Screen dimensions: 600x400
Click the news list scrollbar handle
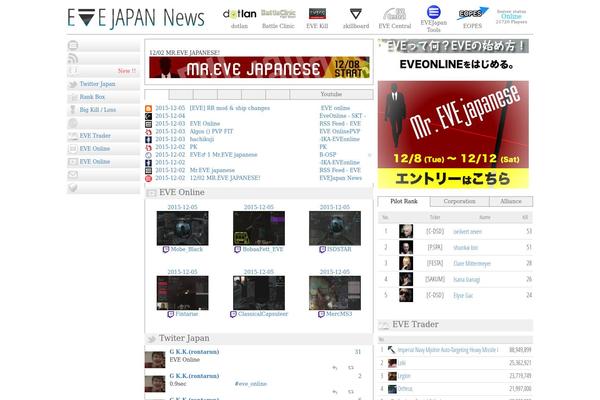pos(370,155)
